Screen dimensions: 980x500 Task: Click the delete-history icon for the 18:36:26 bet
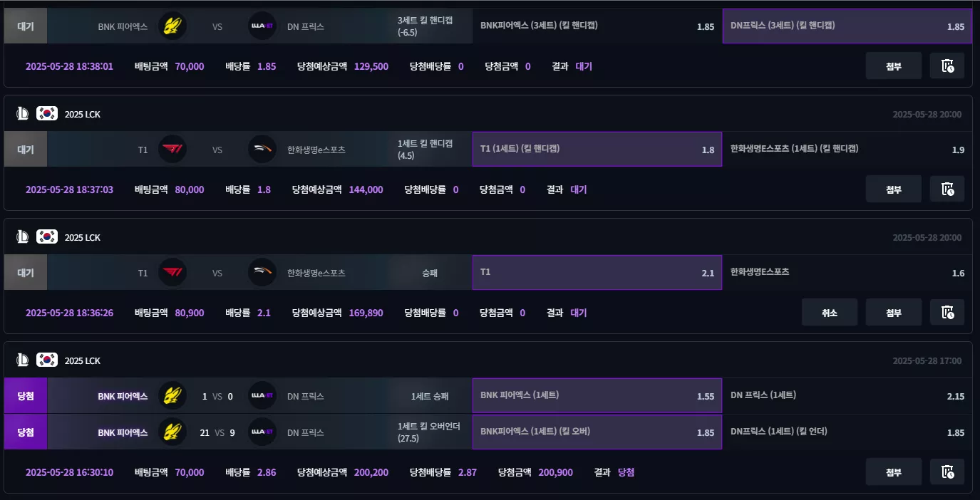click(947, 312)
